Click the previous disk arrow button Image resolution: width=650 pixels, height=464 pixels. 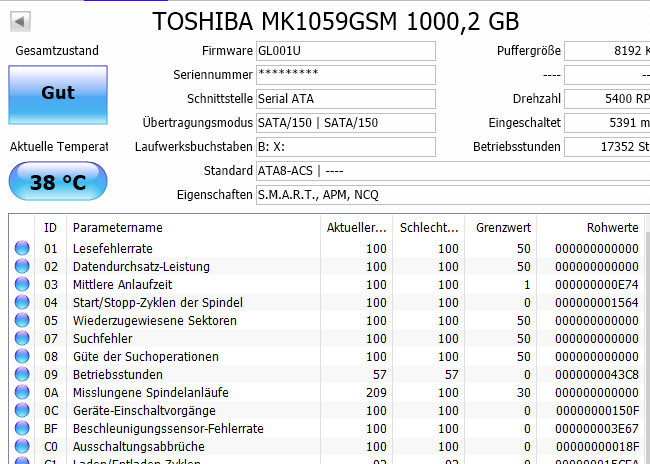[20, 21]
